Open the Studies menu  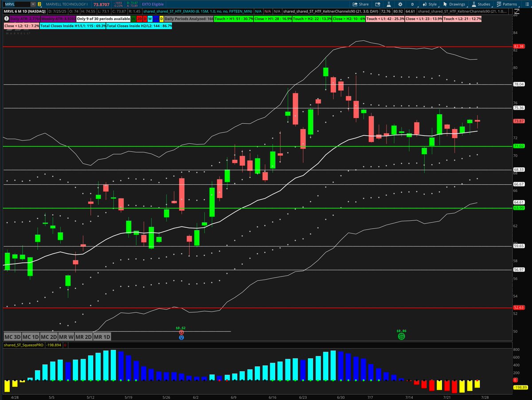point(481,4)
